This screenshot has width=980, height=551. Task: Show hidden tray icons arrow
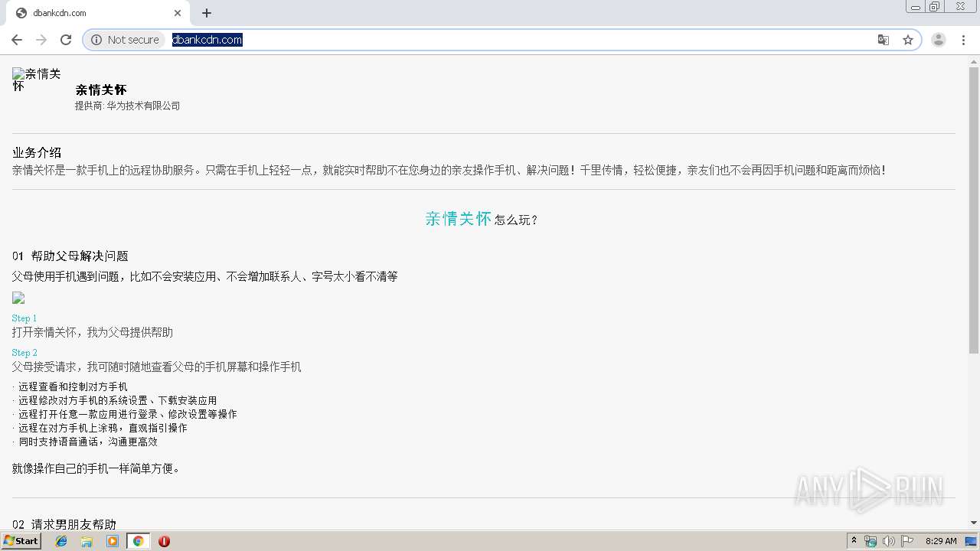point(854,541)
